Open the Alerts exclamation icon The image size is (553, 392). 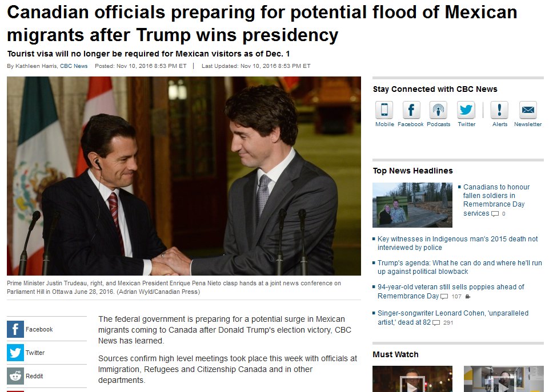499,110
